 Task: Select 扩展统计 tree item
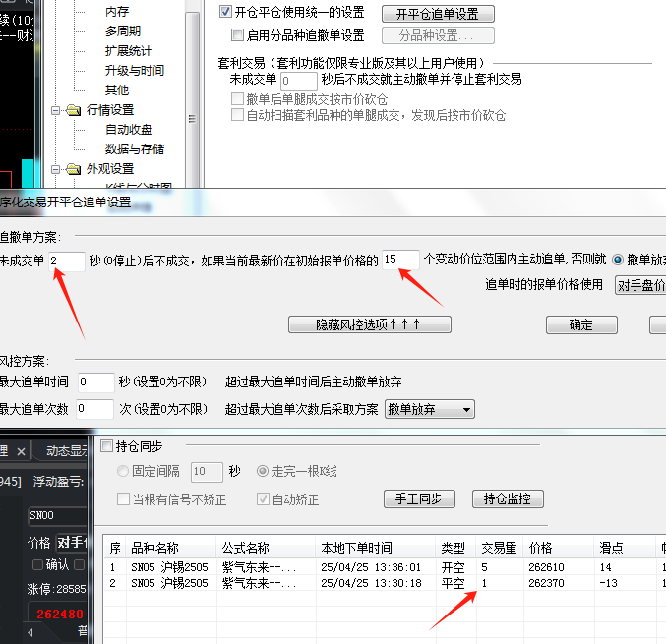128,51
